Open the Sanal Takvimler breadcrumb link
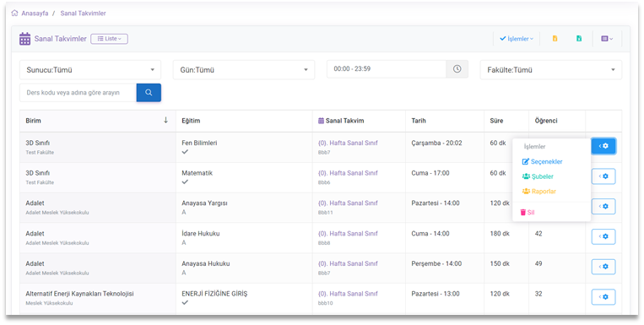This screenshot has width=644, height=325. pos(83,14)
